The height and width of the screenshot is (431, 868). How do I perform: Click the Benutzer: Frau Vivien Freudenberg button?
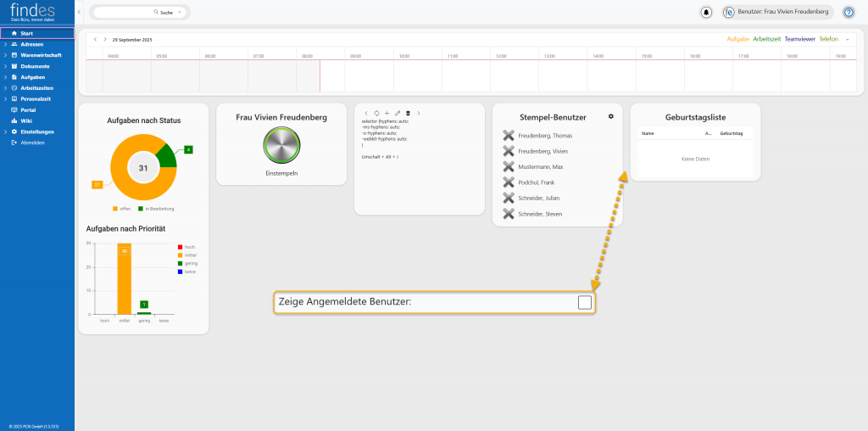point(777,13)
